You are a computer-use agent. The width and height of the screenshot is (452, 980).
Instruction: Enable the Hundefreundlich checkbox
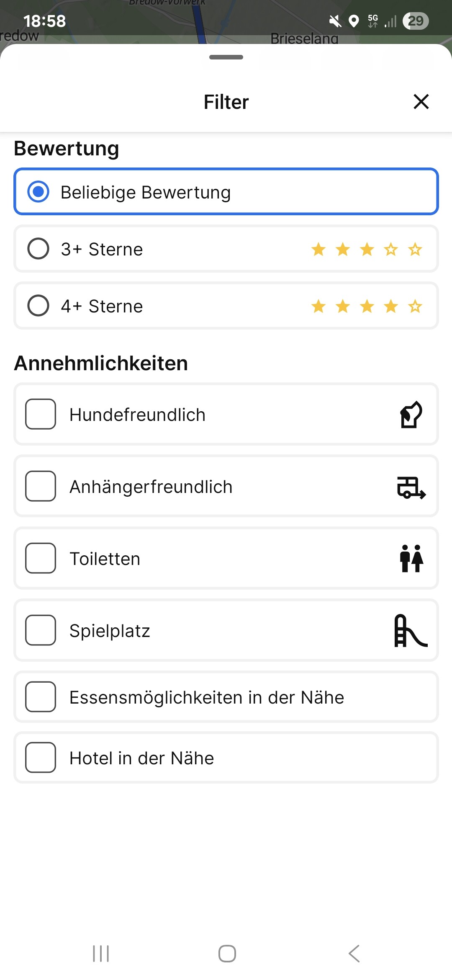[41, 414]
